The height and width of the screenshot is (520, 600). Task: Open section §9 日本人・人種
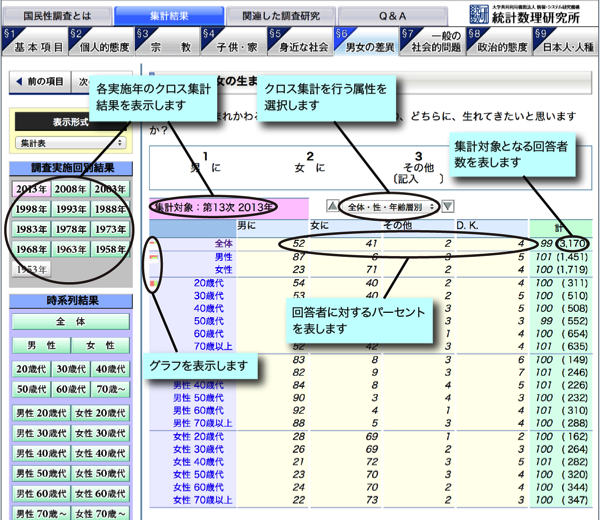pos(564,42)
